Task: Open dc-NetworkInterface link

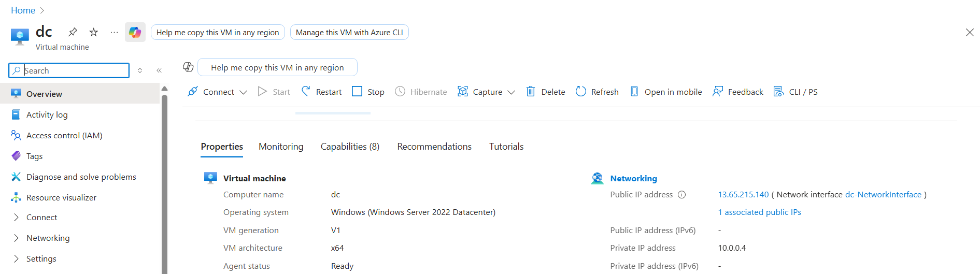Action: pos(883,195)
